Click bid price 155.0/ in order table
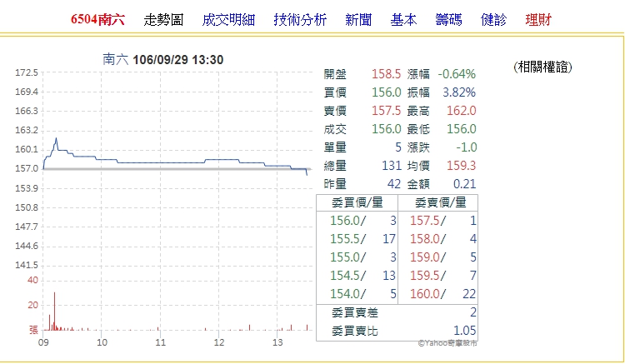Image resolution: width=625 pixels, height=364 pixels. 347,257
